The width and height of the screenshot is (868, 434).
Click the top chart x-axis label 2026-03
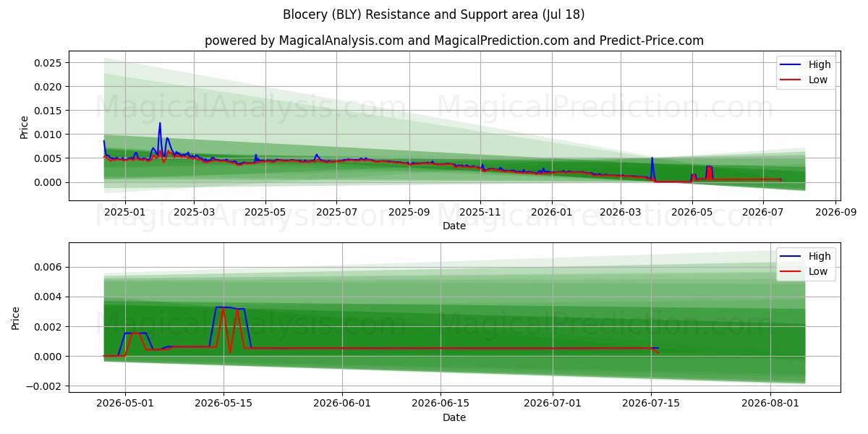pyautogui.click(x=621, y=213)
